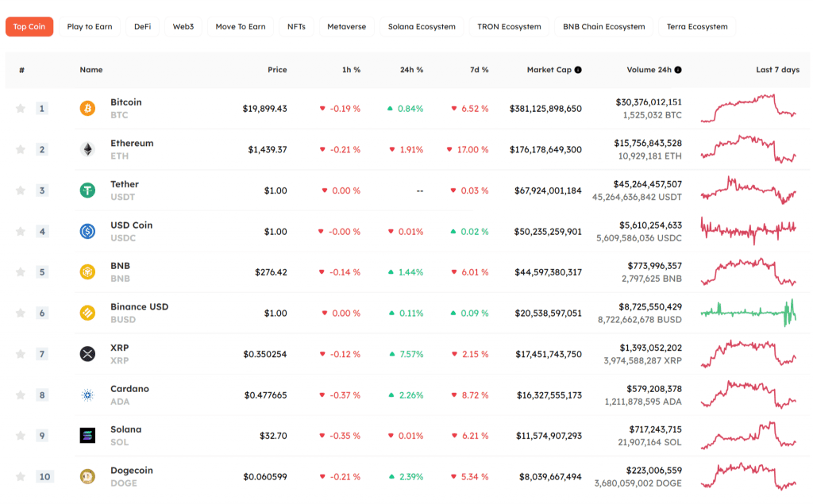Select the TRON Ecosystem tab
The image size is (813, 504).
pyautogui.click(x=509, y=26)
